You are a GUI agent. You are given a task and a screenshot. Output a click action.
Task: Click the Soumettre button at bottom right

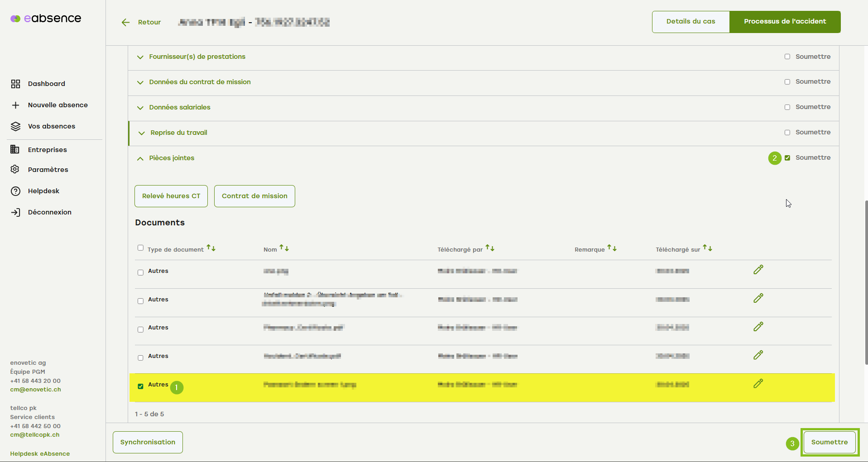[x=829, y=442]
